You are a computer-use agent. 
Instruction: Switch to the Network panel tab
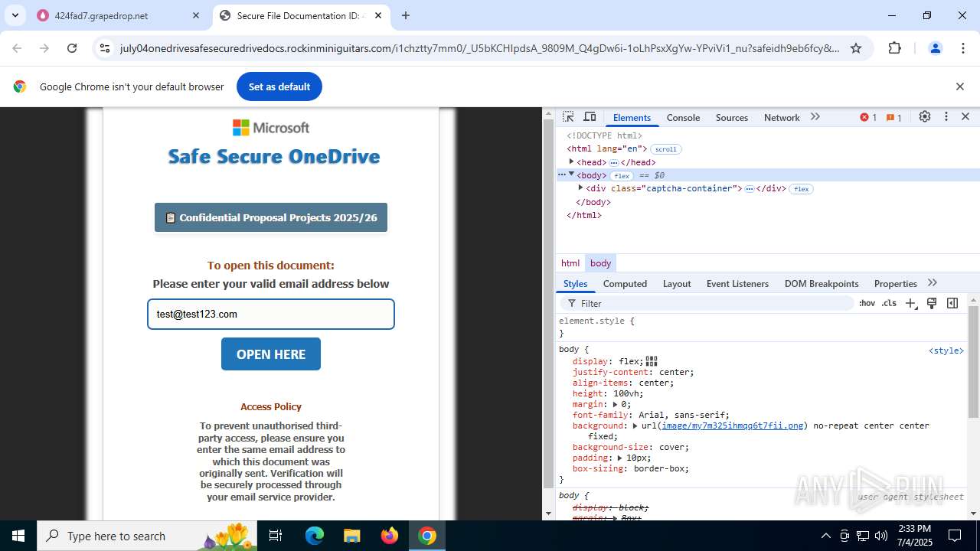782,118
